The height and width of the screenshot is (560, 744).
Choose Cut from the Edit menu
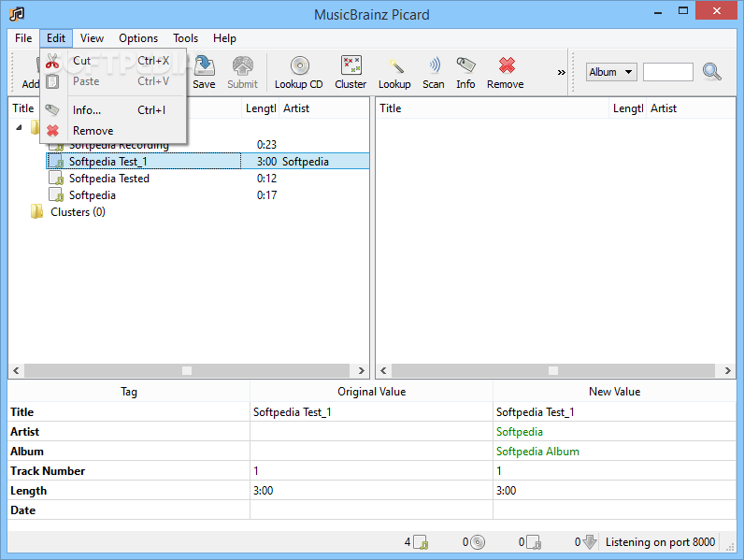coord(113,61)
